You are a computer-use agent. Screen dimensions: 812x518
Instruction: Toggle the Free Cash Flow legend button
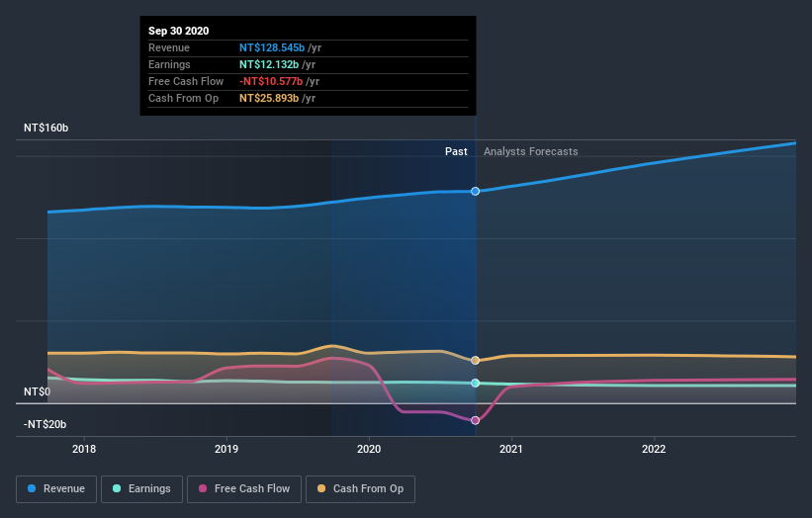click(244, 489)
